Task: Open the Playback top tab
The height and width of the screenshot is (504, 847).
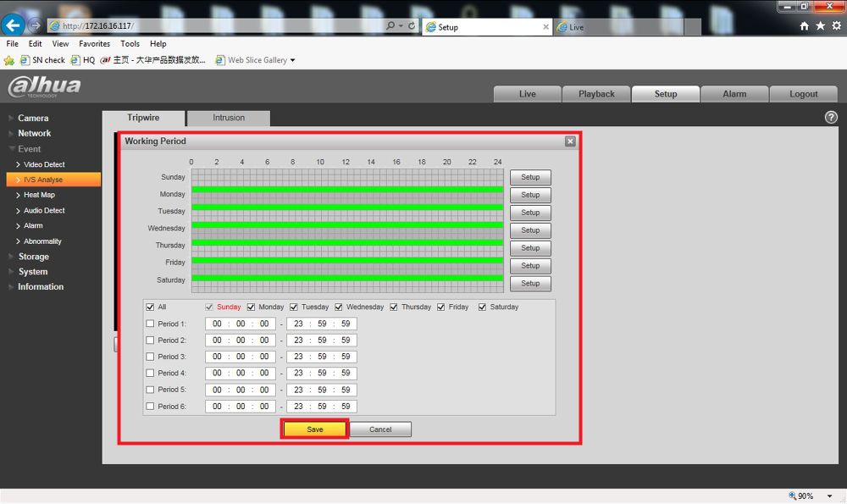Action: (x=596, y=94)
